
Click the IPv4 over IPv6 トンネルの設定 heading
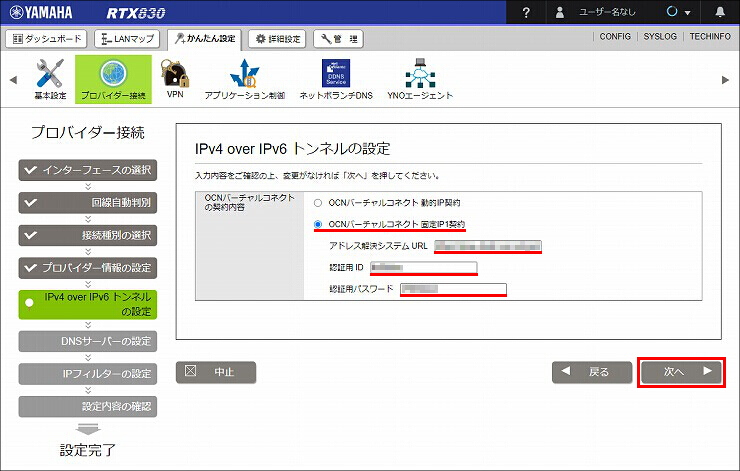pos(293,149)
